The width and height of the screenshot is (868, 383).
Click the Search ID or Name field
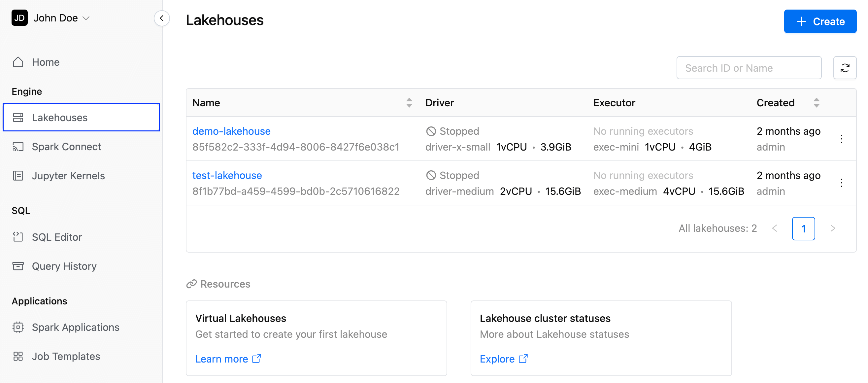pyautogui.click(x=749, y=68)
